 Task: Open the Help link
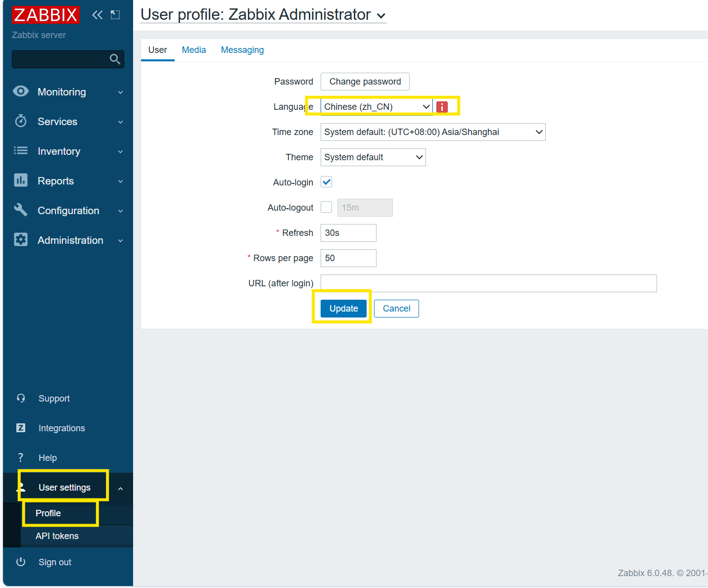tap(48, 458)
